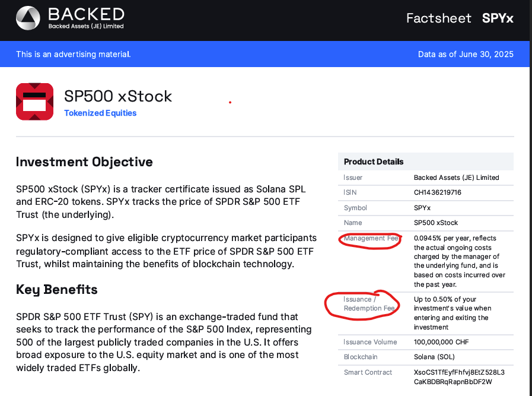Click the Backed Assets (JE) Limited header subtitle

coord(86,26)
